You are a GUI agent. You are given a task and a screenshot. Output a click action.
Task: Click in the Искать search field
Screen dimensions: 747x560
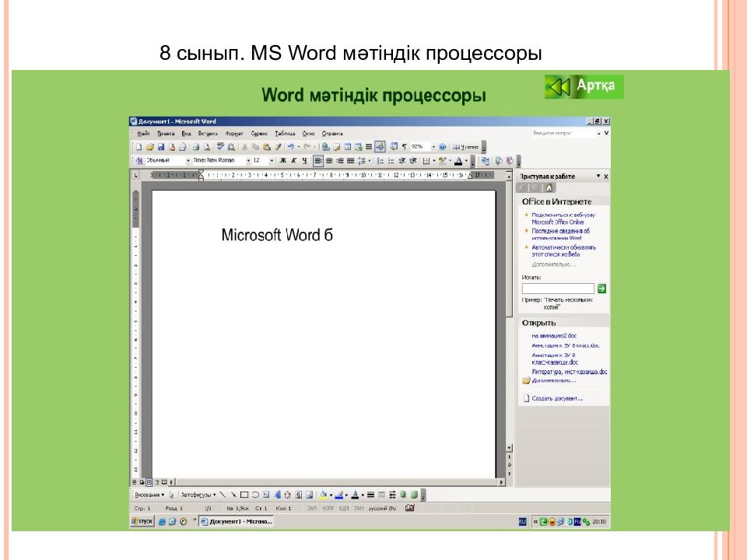coord(558,289)
